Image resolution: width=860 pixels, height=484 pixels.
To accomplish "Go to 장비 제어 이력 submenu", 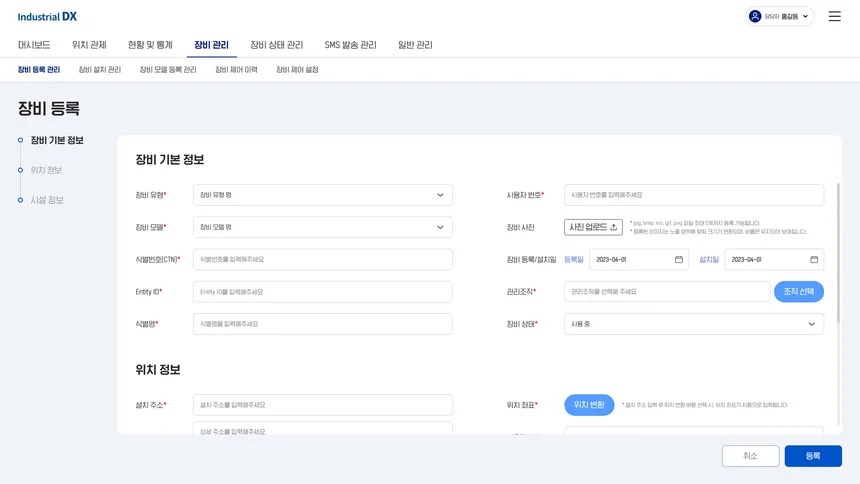I will (236, 70).
